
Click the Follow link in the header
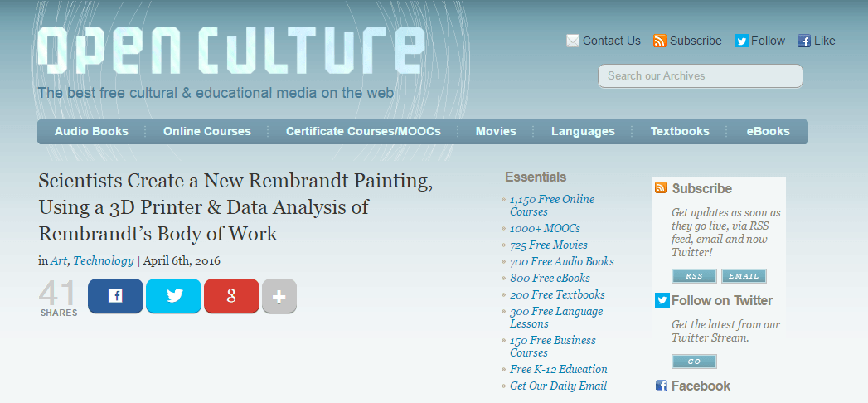[x=768, y=41]
